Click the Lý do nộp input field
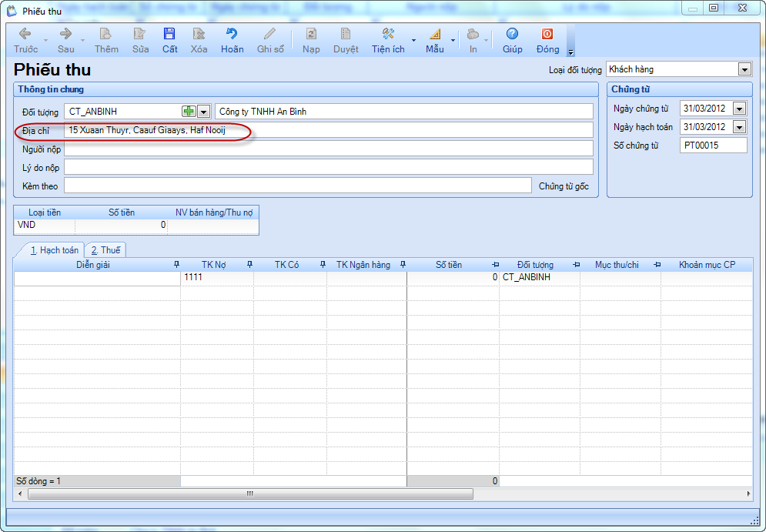 tap(328, 167)
